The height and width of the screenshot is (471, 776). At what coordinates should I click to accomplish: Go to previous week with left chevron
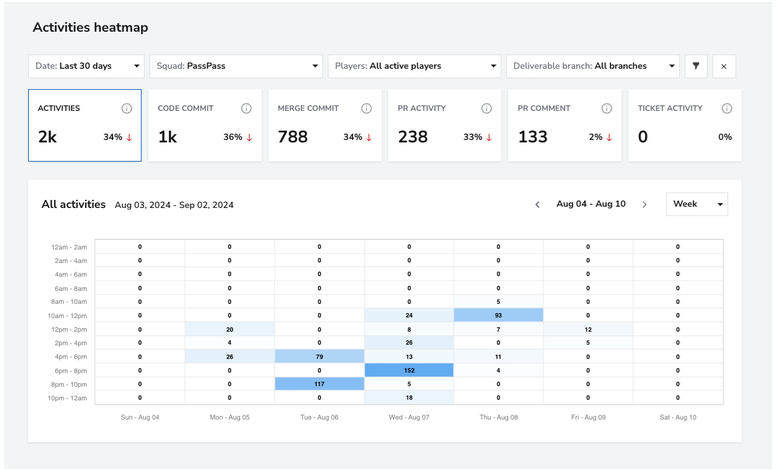tap(537, 204)
